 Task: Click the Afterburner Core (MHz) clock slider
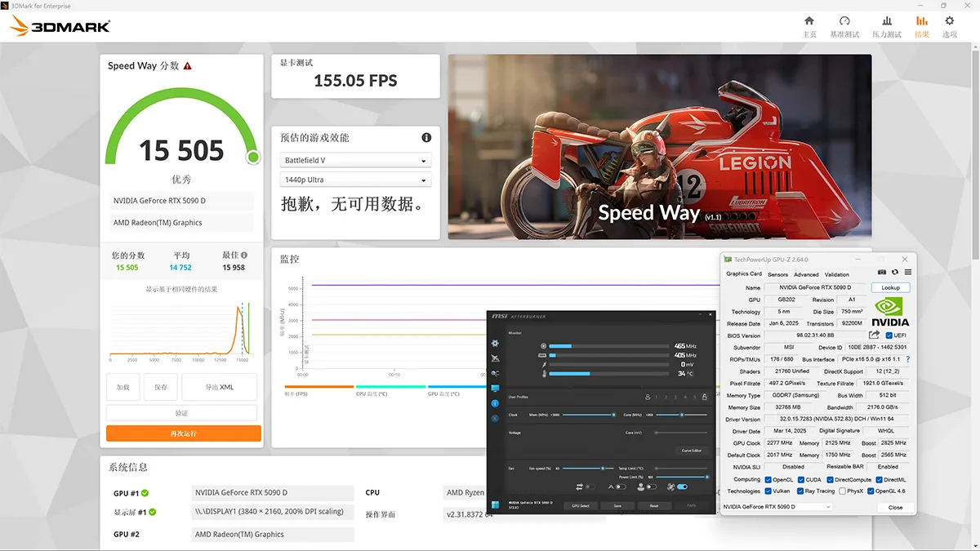(x=682, y=415)
